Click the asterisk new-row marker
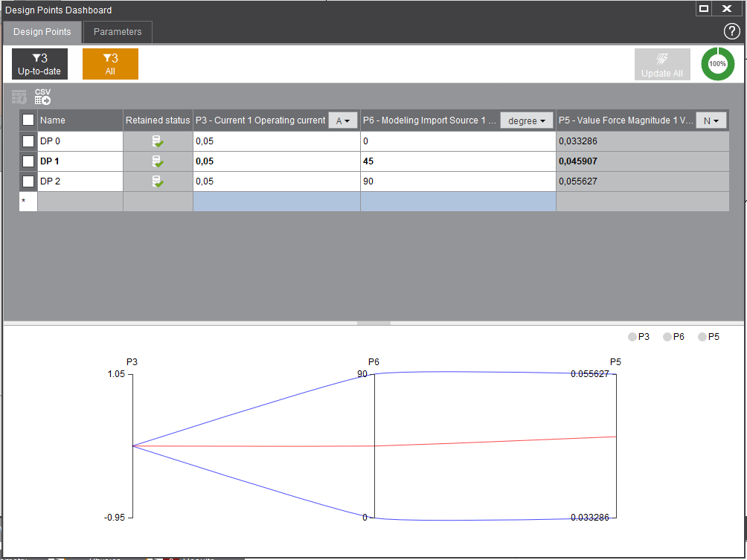The width and height of the screenshot is (747, 560). pos(28,202)
